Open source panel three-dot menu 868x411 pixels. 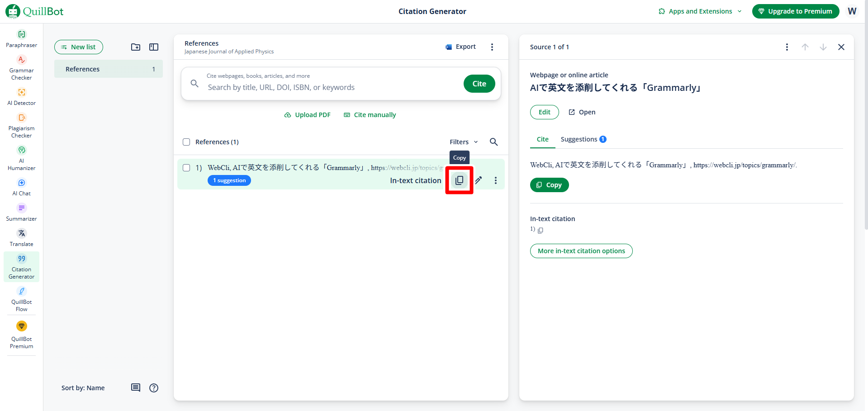(787, 47)
